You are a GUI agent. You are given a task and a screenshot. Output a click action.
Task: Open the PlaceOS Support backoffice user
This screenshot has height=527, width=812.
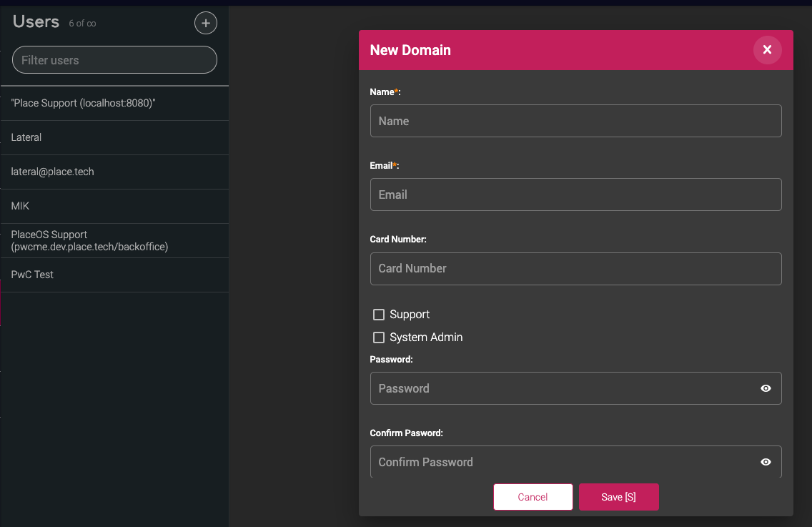pyautogui.click(x=114, y=240)
